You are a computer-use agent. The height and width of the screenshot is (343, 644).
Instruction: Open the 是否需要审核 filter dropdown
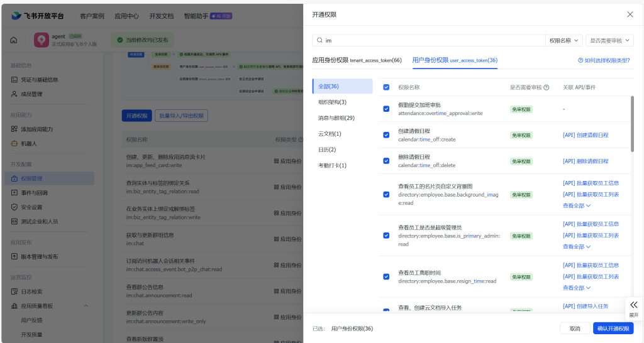click(x=609, y=40)
